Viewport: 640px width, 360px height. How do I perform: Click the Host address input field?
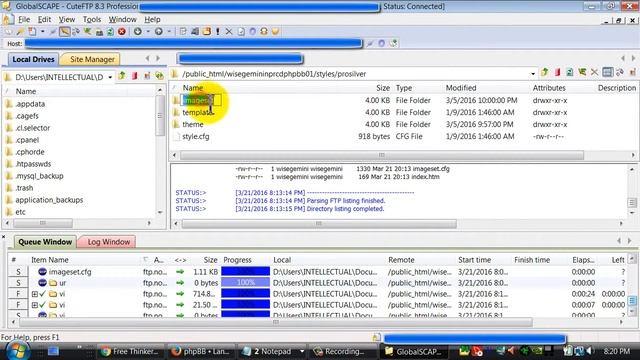[193, 43]
